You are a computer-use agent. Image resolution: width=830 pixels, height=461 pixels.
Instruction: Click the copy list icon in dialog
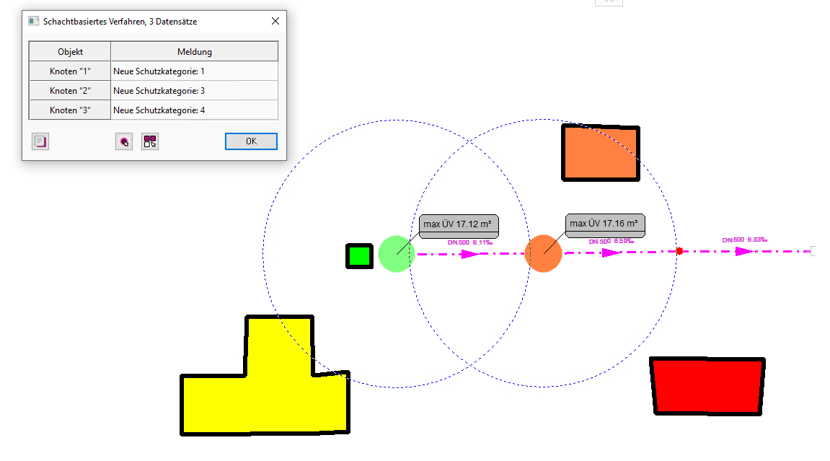click(x=40, y=142)
